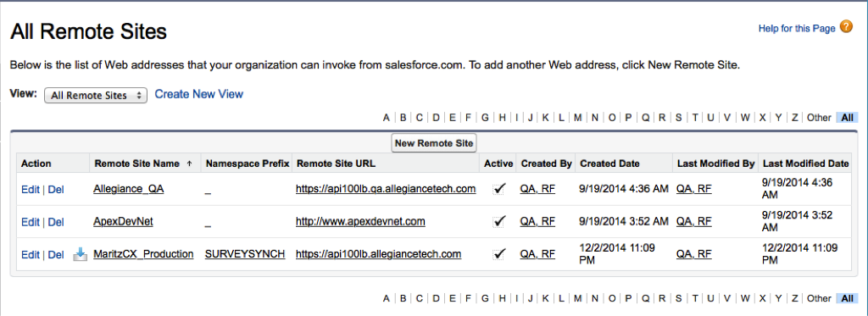Click Help for this Page link

(x=797, y=28)
